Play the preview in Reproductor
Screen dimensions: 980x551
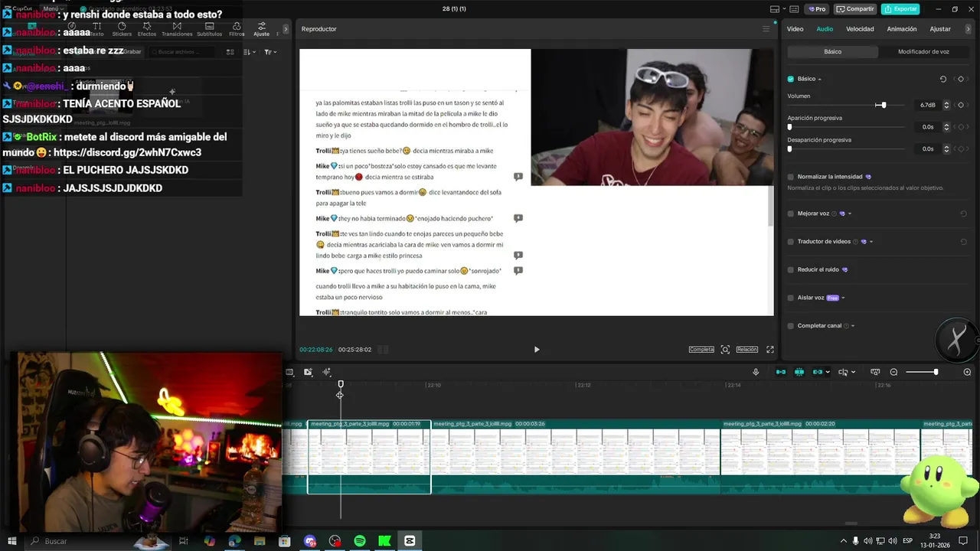click(537, 350)
